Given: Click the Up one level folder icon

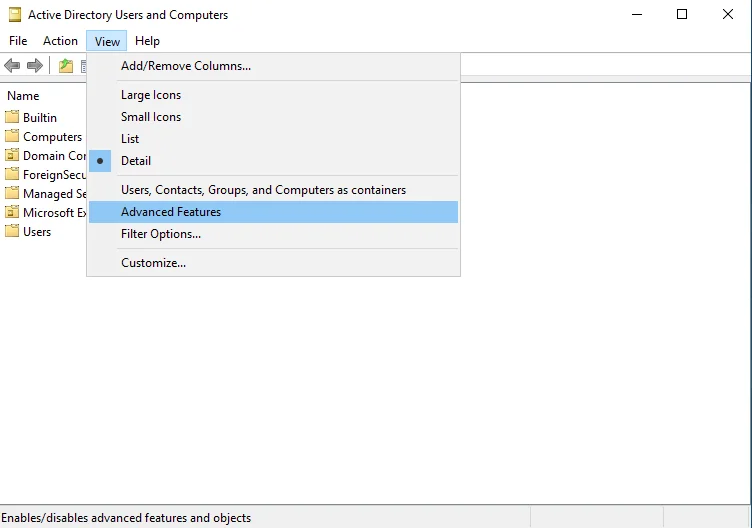Looking at the screenshot, I should [66, 66].
